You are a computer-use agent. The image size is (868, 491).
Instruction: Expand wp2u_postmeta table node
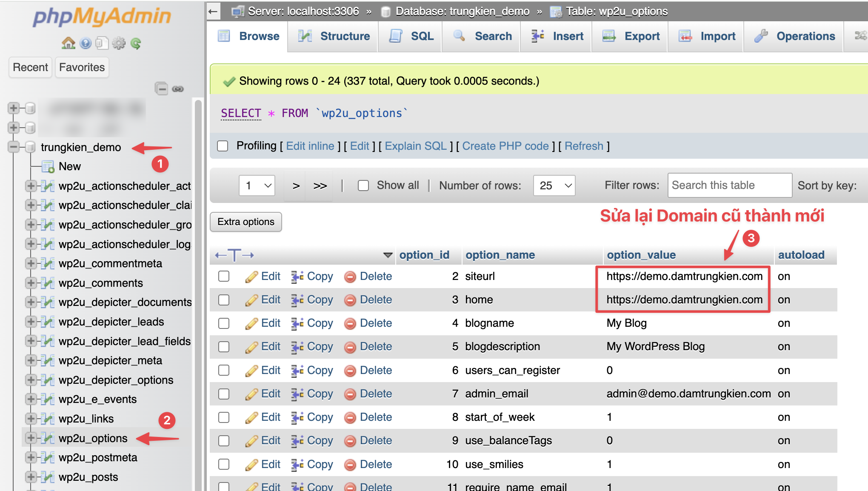pyautogui.click(x=31, y=457)
